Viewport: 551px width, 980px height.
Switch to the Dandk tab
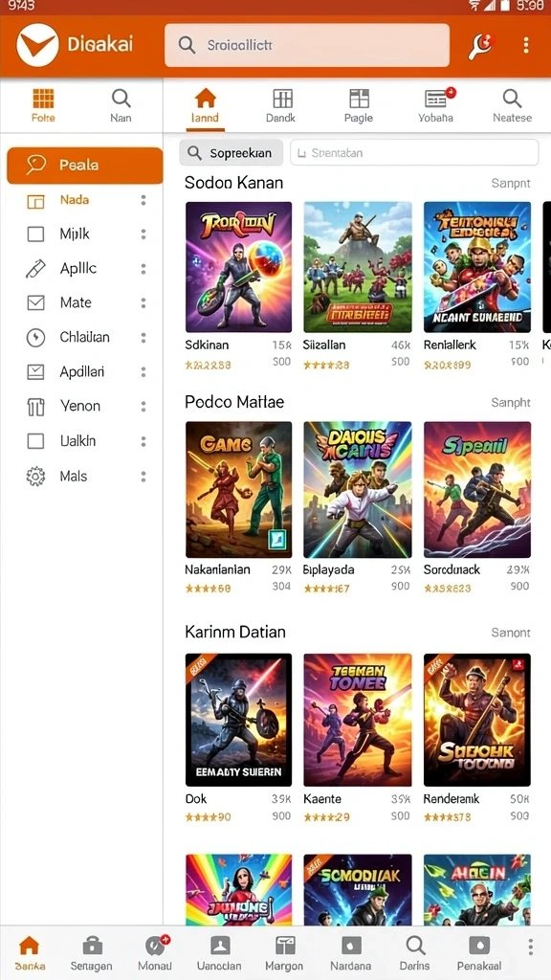pyautogui.click(x=281, y=105)
